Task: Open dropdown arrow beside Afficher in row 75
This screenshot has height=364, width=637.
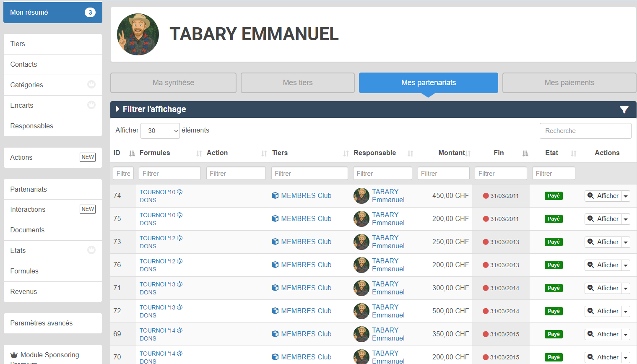Action: click(626, 219)
